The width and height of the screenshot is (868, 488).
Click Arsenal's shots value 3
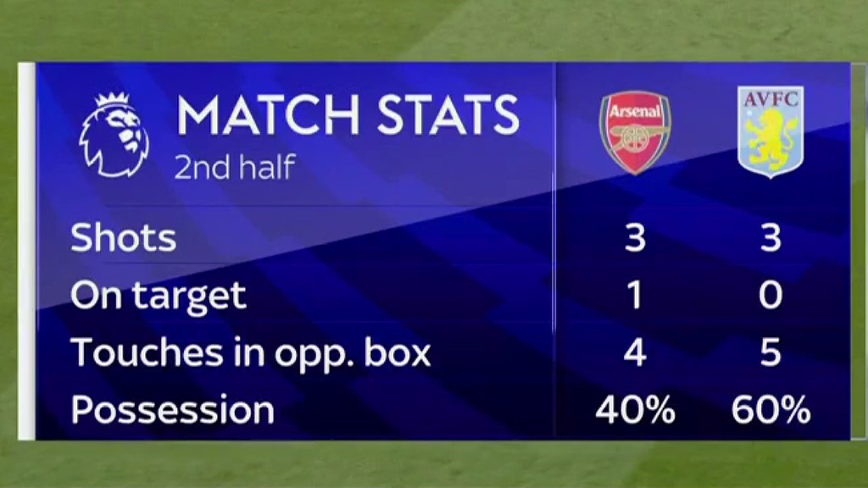635,238
